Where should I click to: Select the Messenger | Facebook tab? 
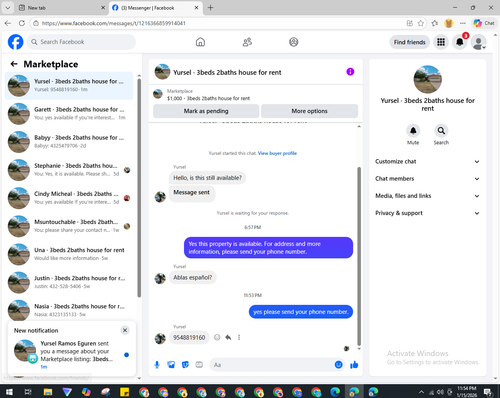click(155, 8)
